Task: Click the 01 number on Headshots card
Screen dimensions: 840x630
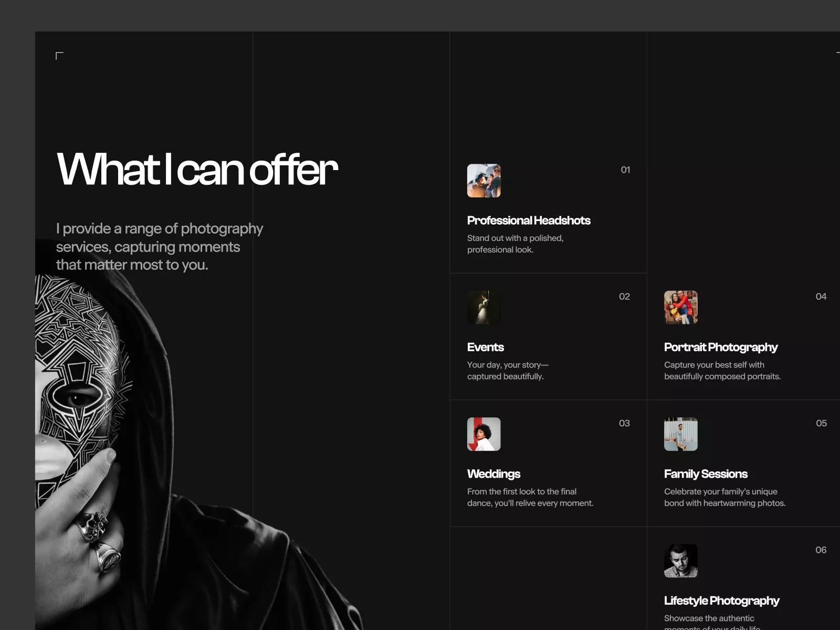Action: click(x=625, y=170)
